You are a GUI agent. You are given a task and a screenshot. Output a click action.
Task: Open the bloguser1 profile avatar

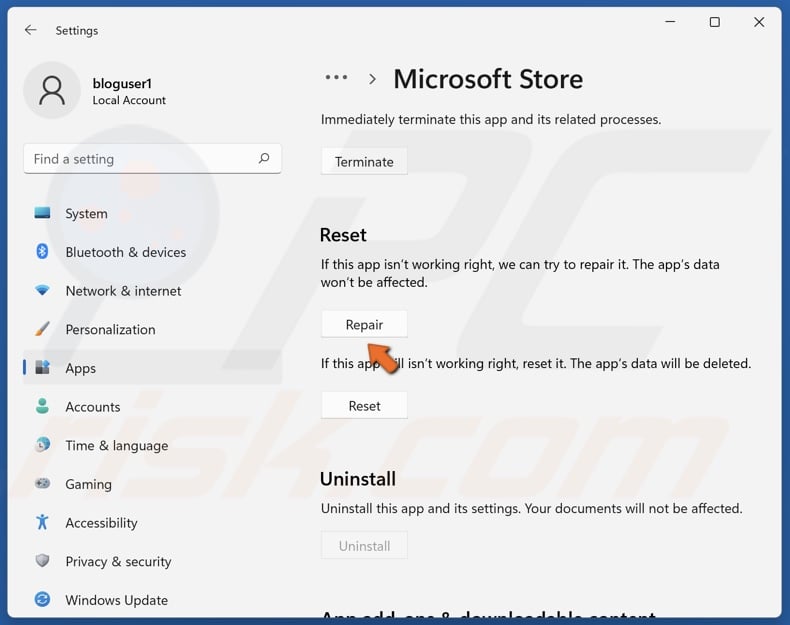pyautogui.click(x=52, y=91)
